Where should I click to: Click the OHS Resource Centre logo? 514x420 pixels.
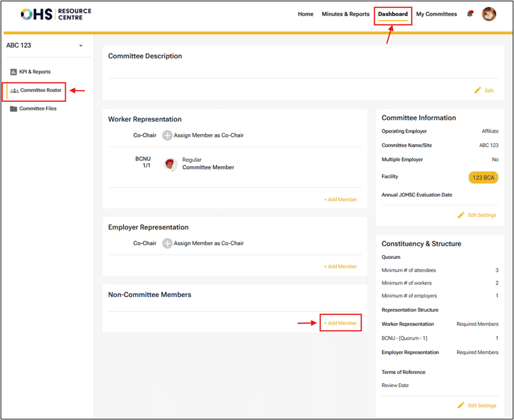[x=56, y=14]
